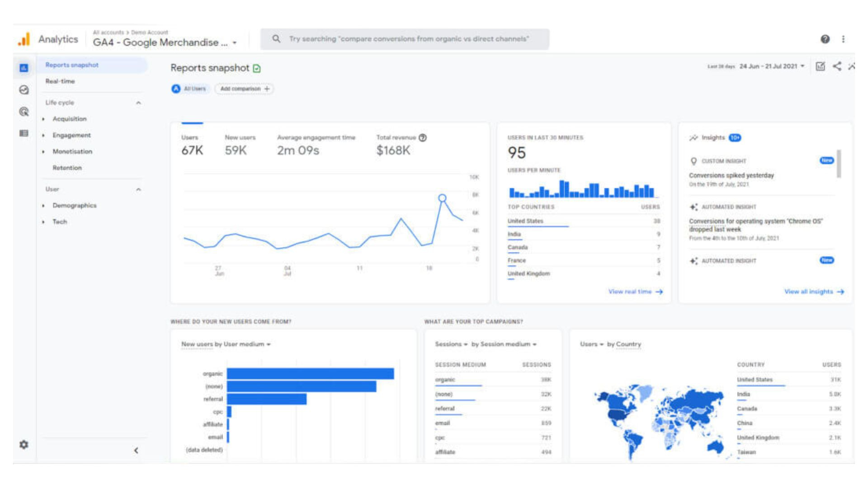Screen dimensions: 868x488
Task: Click the Insights 10+ count badge
Action: (x=735, y=138)
